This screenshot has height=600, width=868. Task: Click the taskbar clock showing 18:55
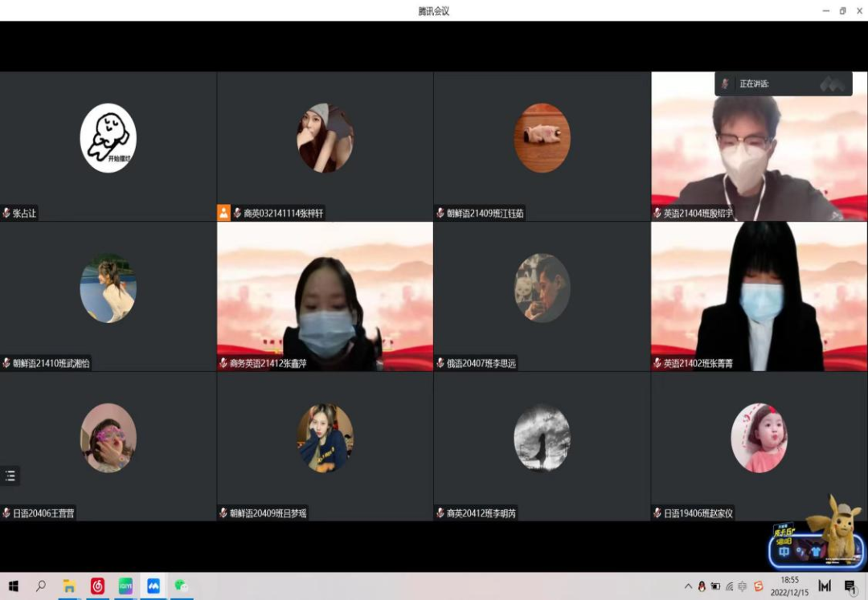[789, 586]
